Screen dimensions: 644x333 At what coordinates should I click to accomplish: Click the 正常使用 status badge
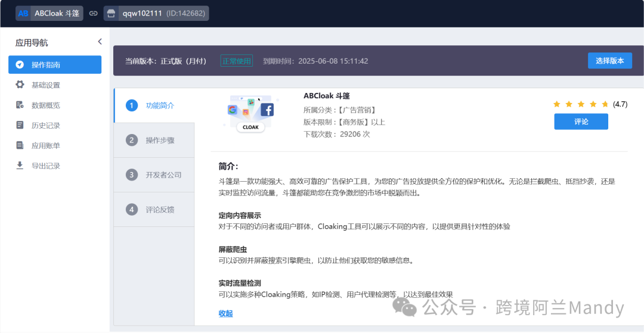tap(237, 61)
